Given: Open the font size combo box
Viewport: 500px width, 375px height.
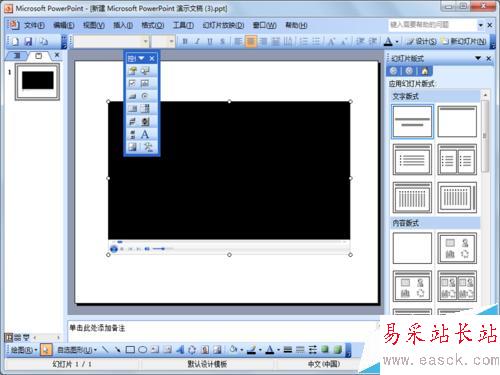Looking at the screenshot, I should [x=163, y=42].
